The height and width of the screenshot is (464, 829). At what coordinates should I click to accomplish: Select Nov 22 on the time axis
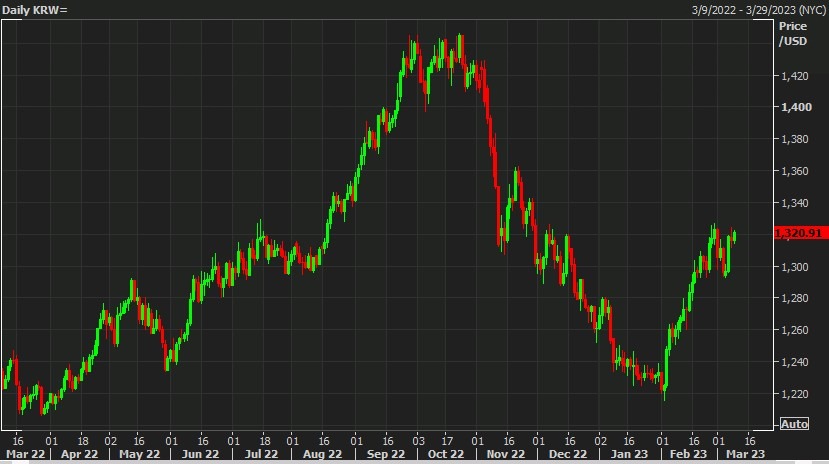(x=505, y=454)
